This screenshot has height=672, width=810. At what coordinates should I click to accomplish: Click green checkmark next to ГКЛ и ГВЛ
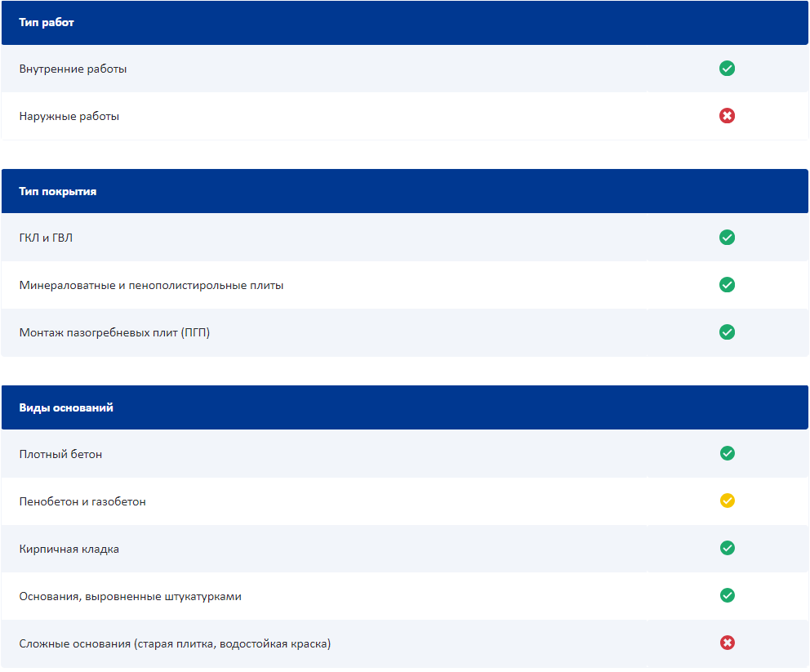click(727, 238)
